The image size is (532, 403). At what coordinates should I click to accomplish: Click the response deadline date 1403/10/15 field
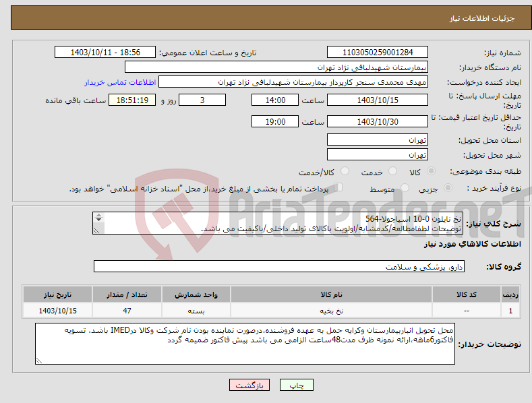click(x=378, y=100)
